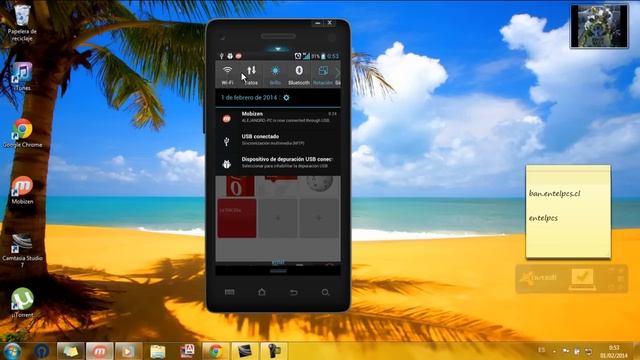Close the Mobizen phone window

[x=330, y=23]
